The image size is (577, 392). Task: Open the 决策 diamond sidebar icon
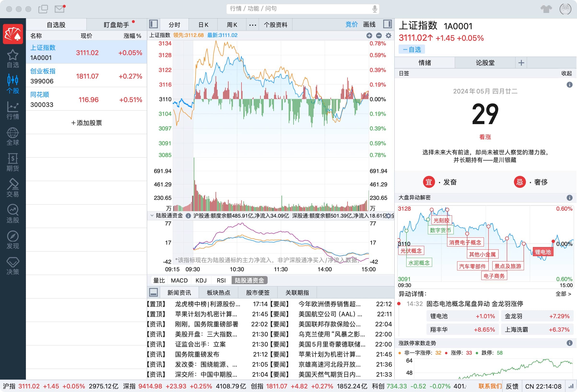pyautogui.click(x=13, y=265)
